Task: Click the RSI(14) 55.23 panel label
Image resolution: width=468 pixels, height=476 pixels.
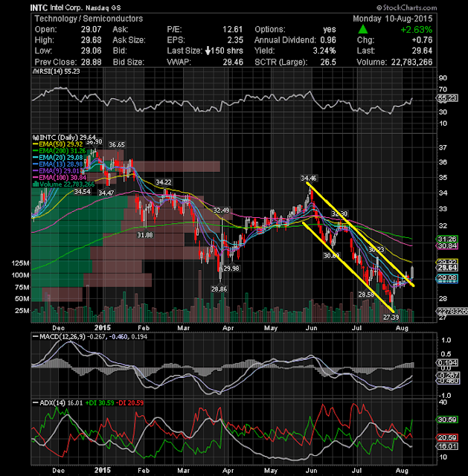Action: click(x=57, y=71)
